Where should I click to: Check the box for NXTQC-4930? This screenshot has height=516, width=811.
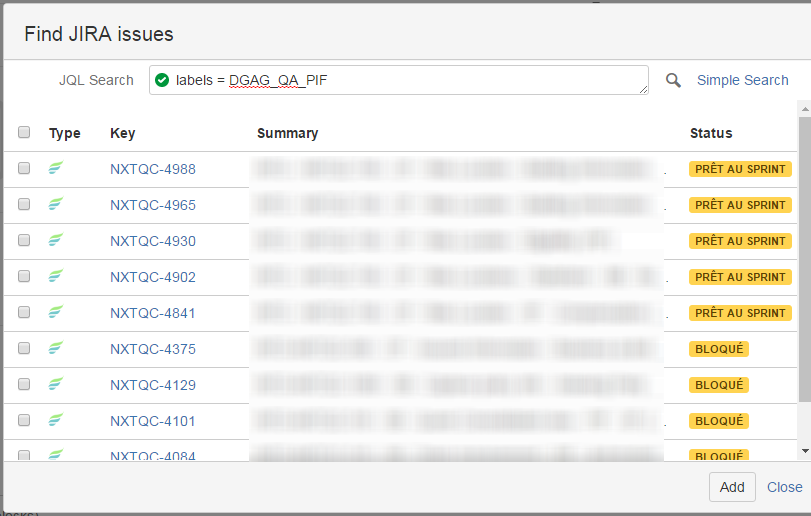tap(24, 240)
